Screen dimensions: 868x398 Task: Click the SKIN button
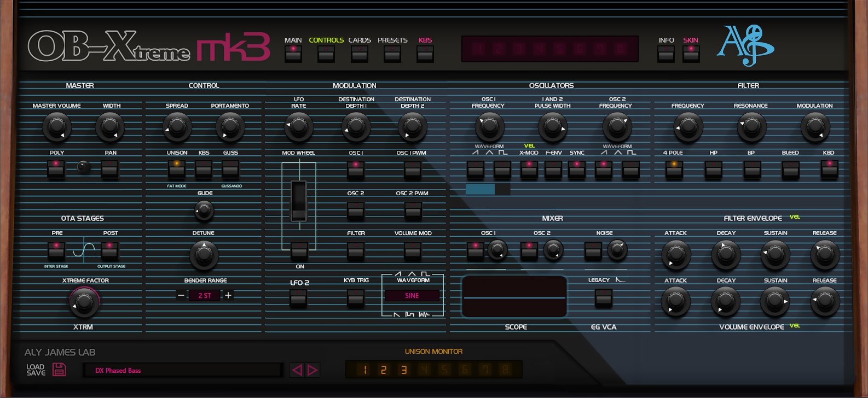click(691, 54)
